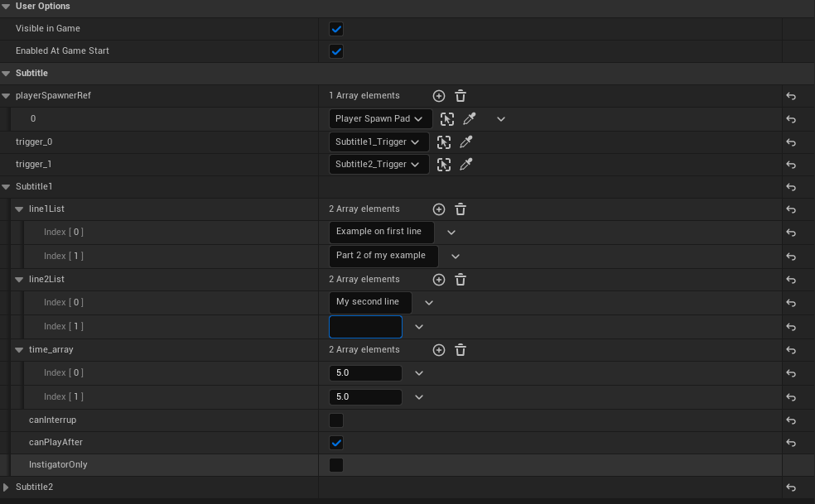
Task: Edit 'Example on first line' text field
Action: [382, 233]
